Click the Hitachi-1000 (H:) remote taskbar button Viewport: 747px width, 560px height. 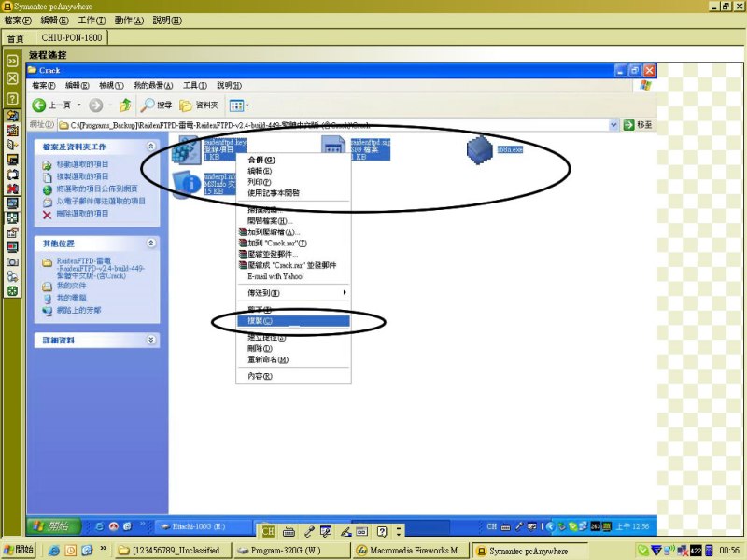tap(204, 526)
